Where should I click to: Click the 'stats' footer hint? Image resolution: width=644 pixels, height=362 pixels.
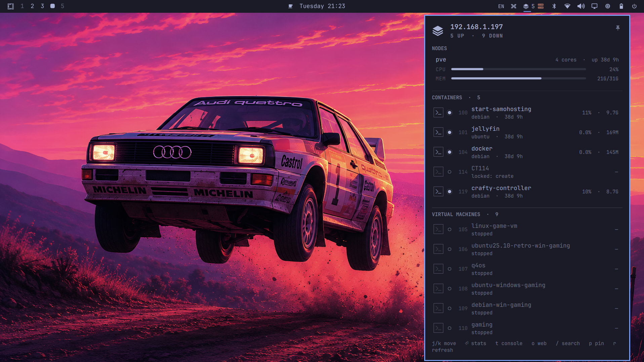[x=476, y=344]
